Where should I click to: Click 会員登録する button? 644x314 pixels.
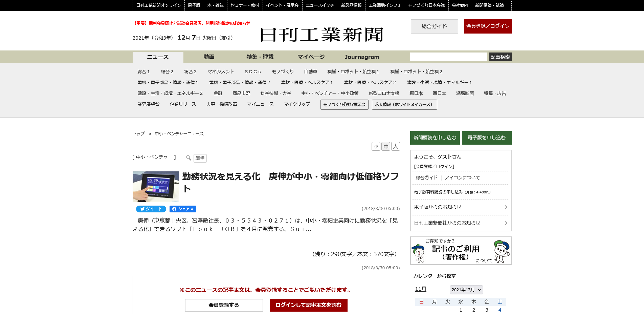[224, 305]
